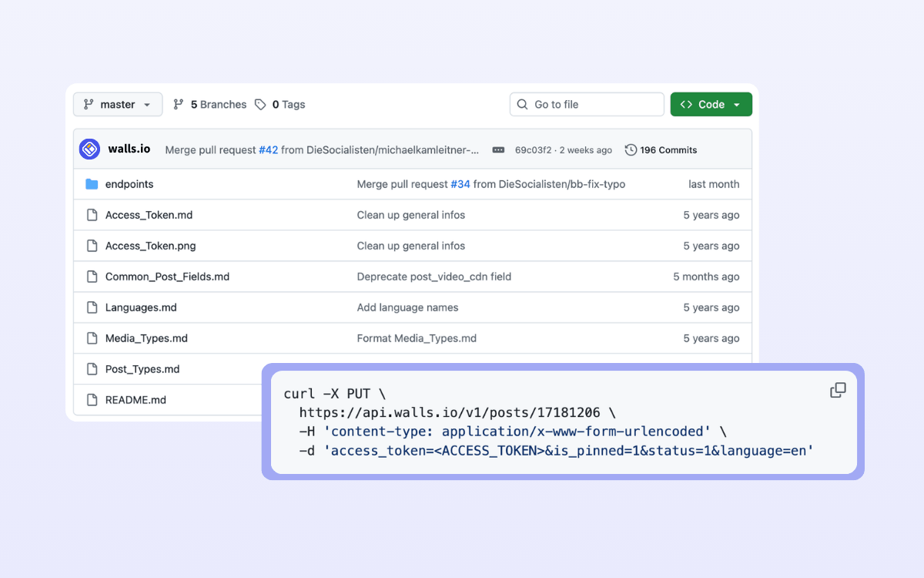
Task: Open Languages.md file
Action: click(x=141, y=307)
